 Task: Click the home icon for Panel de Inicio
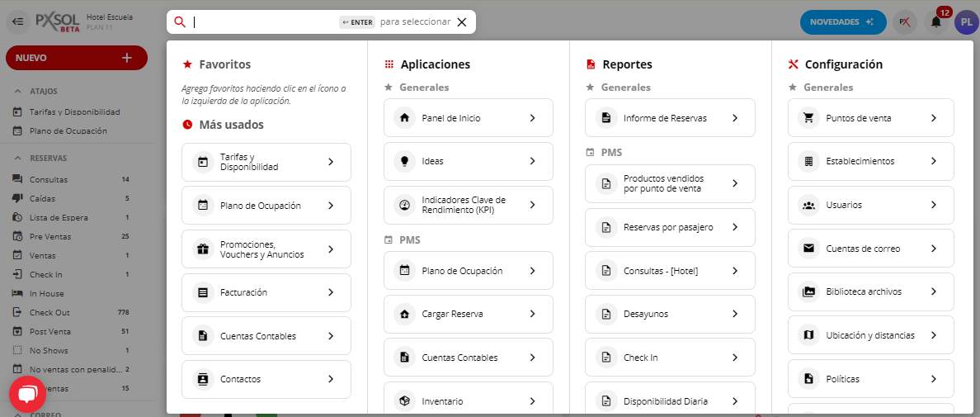404,118
